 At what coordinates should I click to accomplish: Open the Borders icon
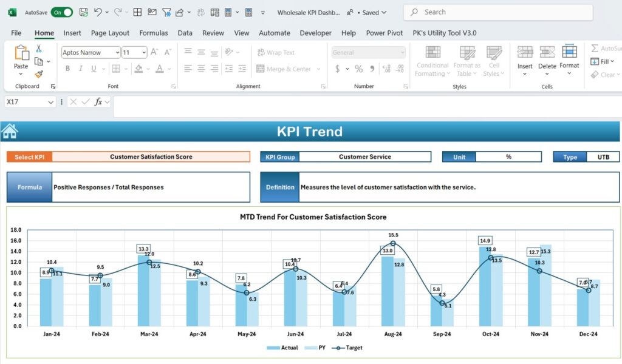[116, 69]
